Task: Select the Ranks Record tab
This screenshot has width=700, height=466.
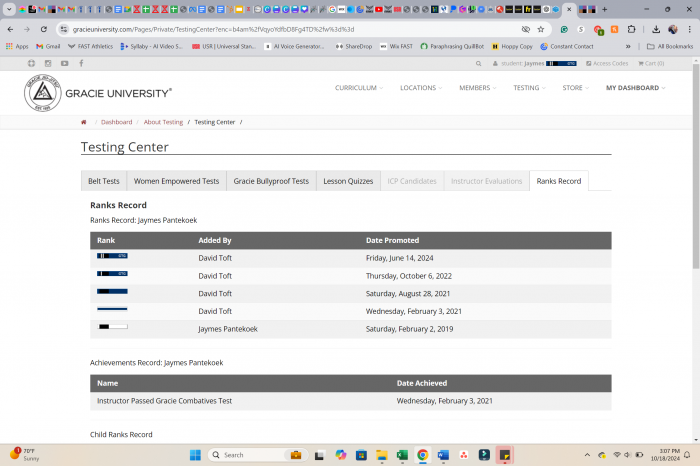Action: [559, 181]
